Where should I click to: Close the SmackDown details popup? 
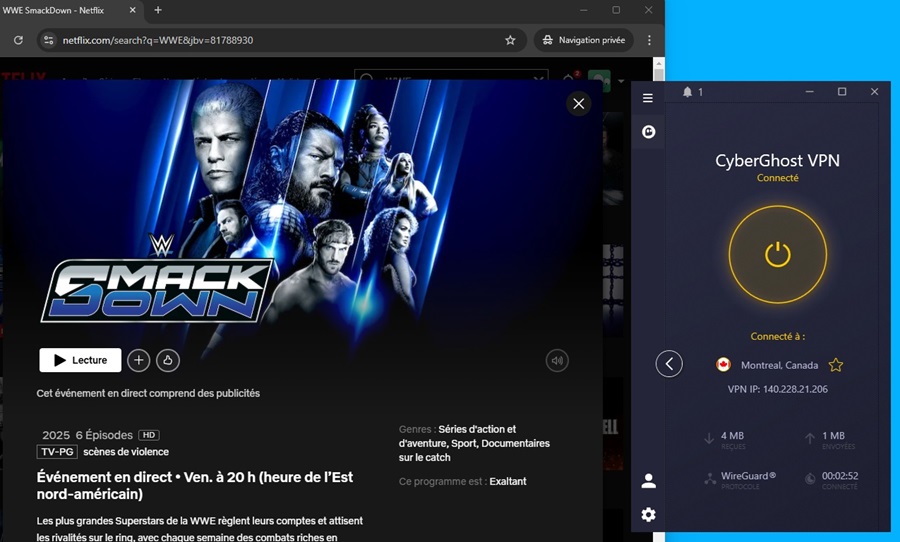579,103
